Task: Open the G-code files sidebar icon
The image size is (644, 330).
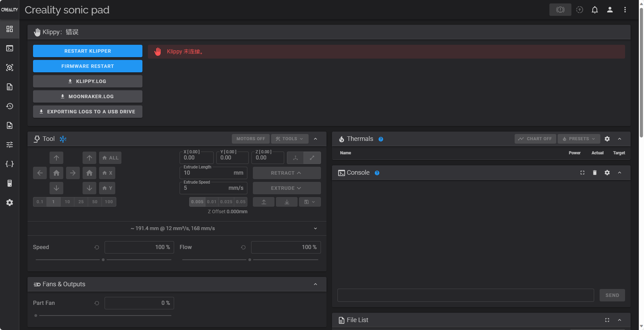Action: pos(10,87)
